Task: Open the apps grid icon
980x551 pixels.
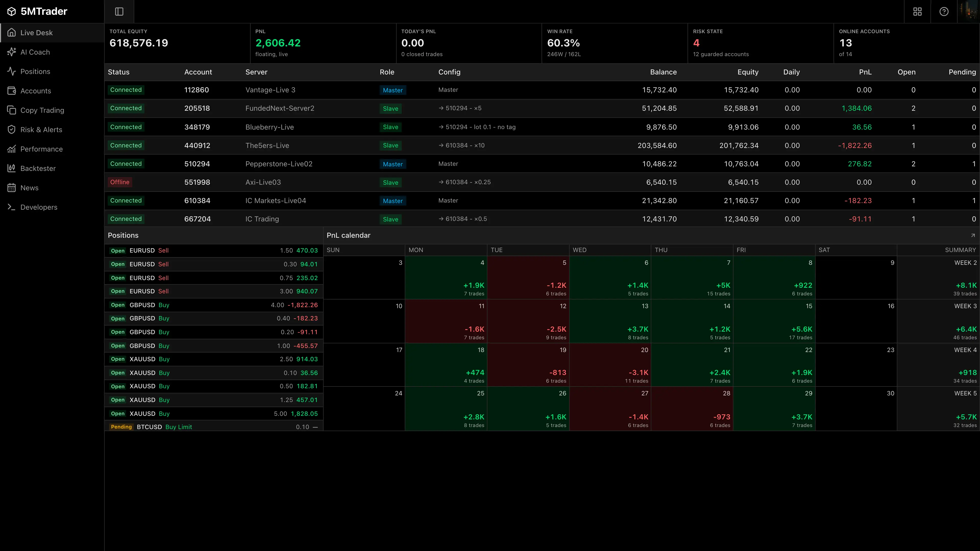Action: point(917,11)
